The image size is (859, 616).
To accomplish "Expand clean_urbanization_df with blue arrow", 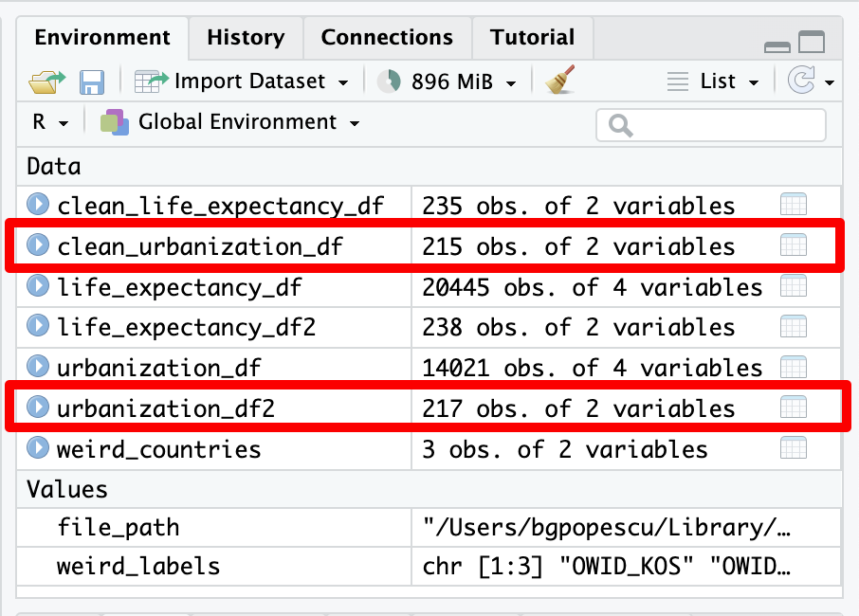I will (38, 245).
